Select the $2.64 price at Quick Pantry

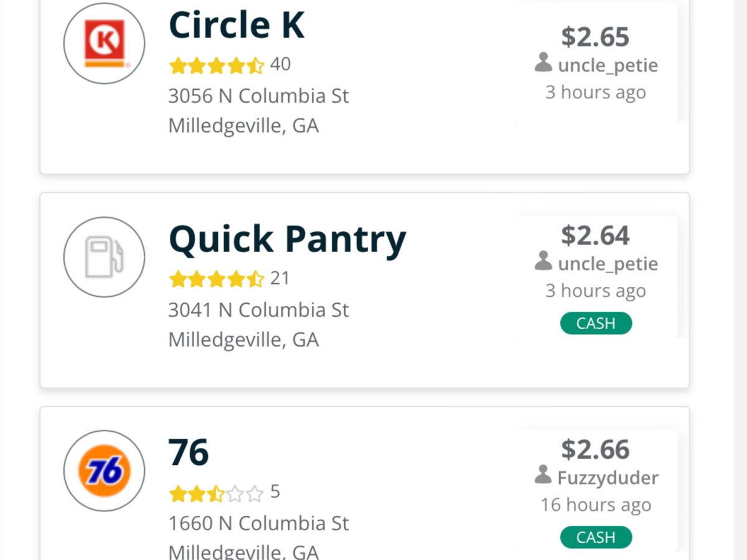click(x=595, y=235)
